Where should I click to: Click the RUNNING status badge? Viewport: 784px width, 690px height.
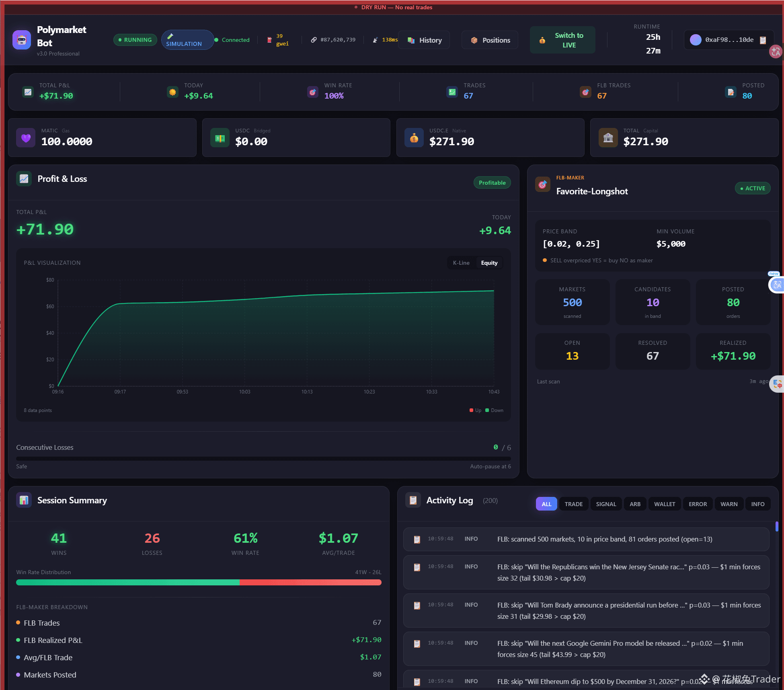tap(135, 40)
